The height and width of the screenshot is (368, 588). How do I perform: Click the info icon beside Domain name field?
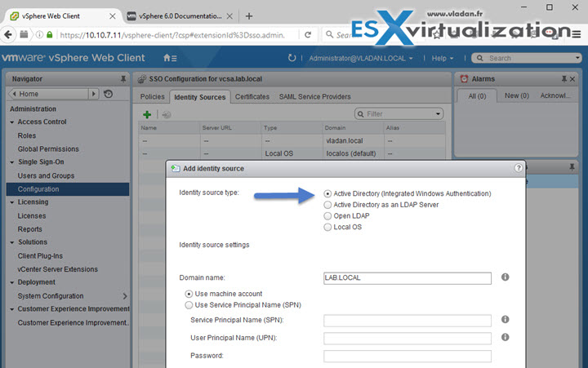coord(506,277)
